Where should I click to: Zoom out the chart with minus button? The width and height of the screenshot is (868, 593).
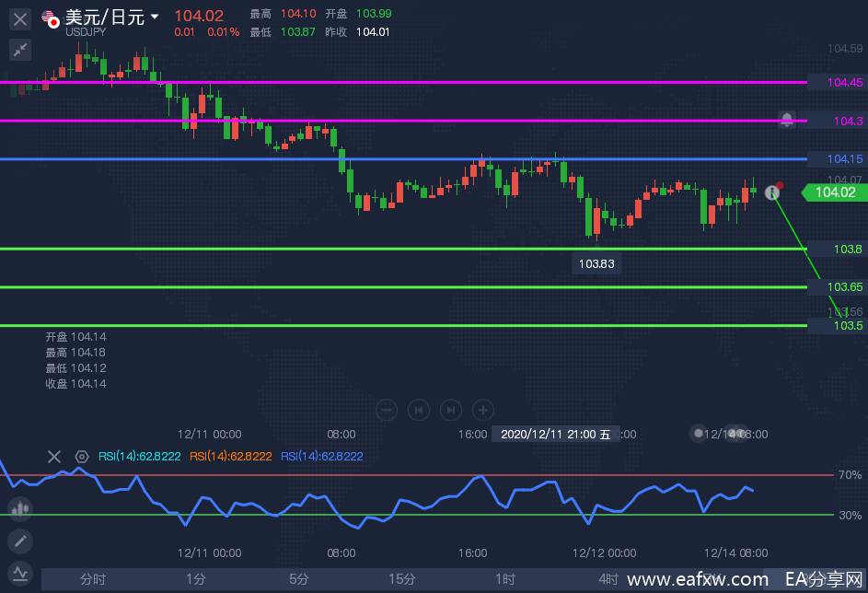click(x=388, y=410)
